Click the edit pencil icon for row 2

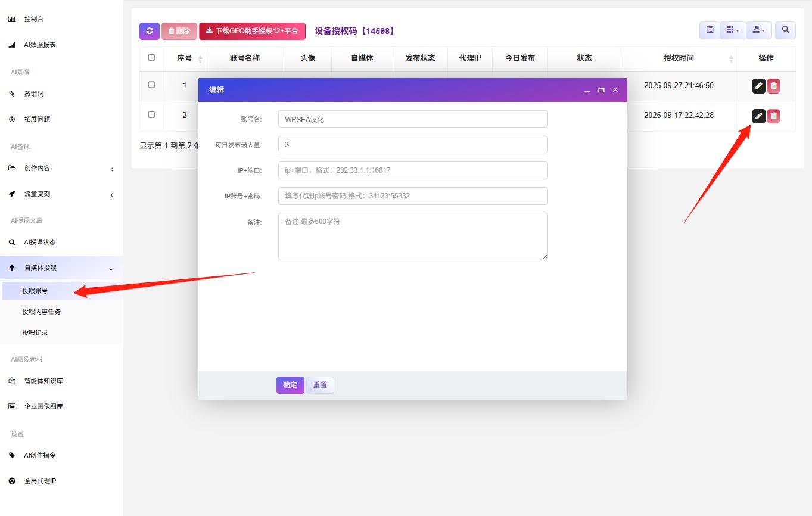[758, 116]
